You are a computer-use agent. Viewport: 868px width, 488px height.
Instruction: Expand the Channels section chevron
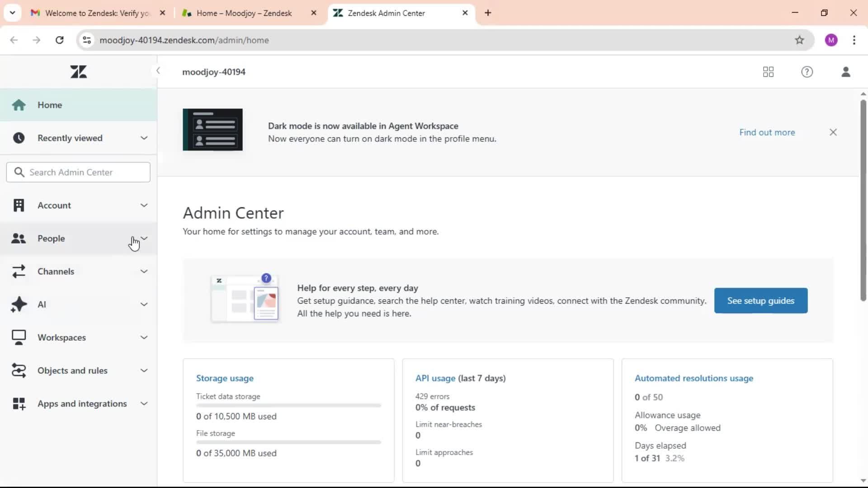144,271
